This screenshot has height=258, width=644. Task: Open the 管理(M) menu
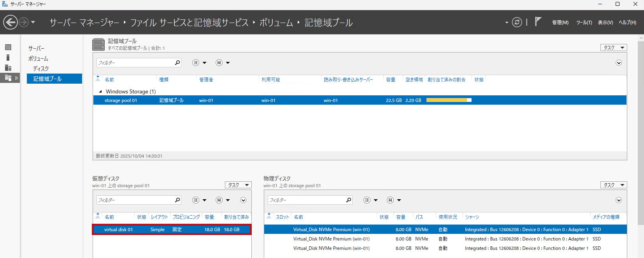[560, 23]
